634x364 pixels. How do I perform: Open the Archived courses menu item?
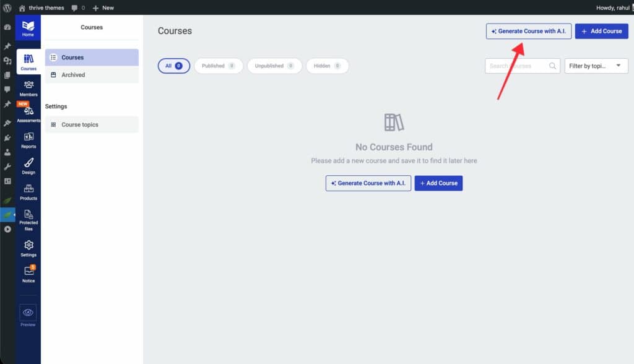click(x=73, y=75)
